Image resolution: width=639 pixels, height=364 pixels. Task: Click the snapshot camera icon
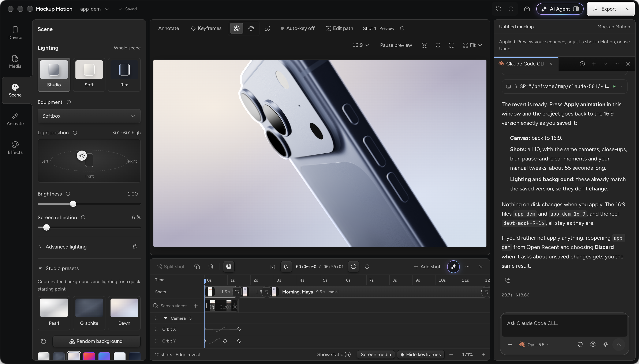click(x=527, y=9)
